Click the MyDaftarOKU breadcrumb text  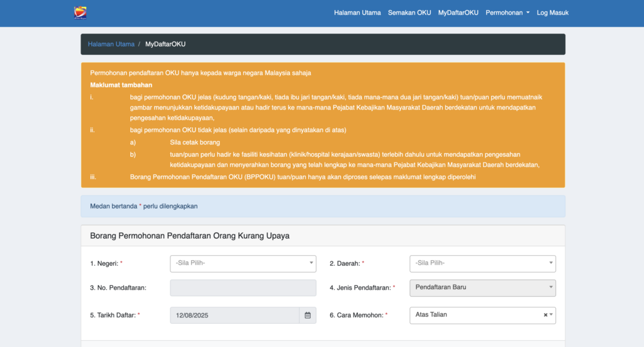coord(165,44)
